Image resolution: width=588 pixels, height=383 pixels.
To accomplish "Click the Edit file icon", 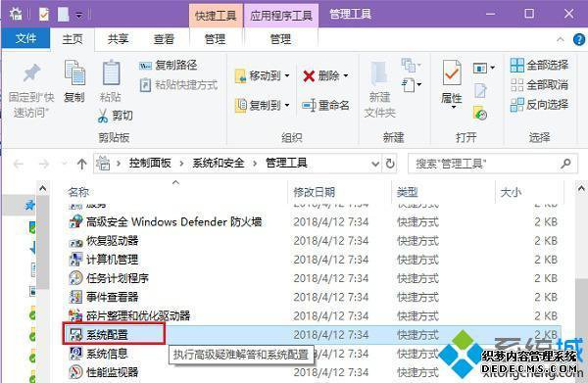I will tap(480, 90).
